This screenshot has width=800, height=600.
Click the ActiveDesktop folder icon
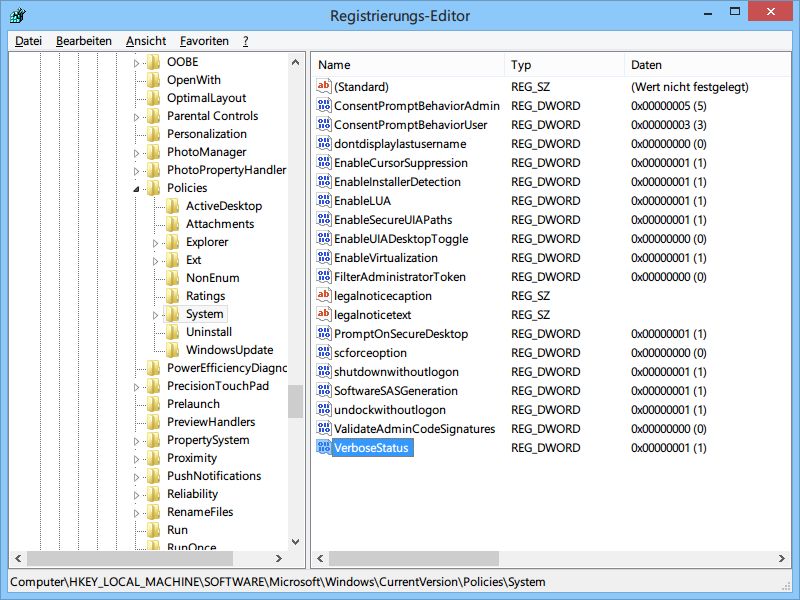(172, 206)
